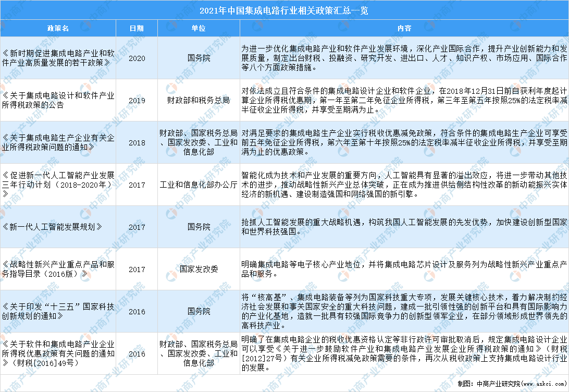Viewport: 569px width, 392px height.
Task: Select policy name "关于软件和集成电路产业企业所得税优惠政策有关问题的通知"
Action: [x=58, y=353]
